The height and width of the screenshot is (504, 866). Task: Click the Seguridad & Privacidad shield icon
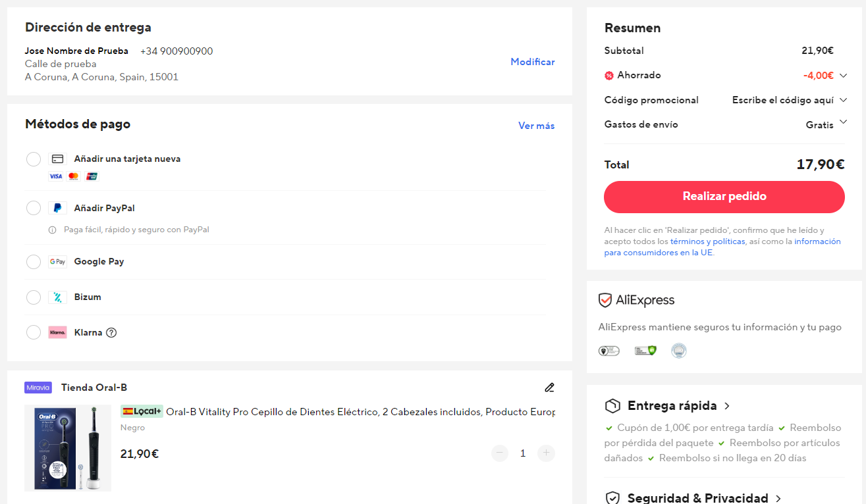[612, 498]
